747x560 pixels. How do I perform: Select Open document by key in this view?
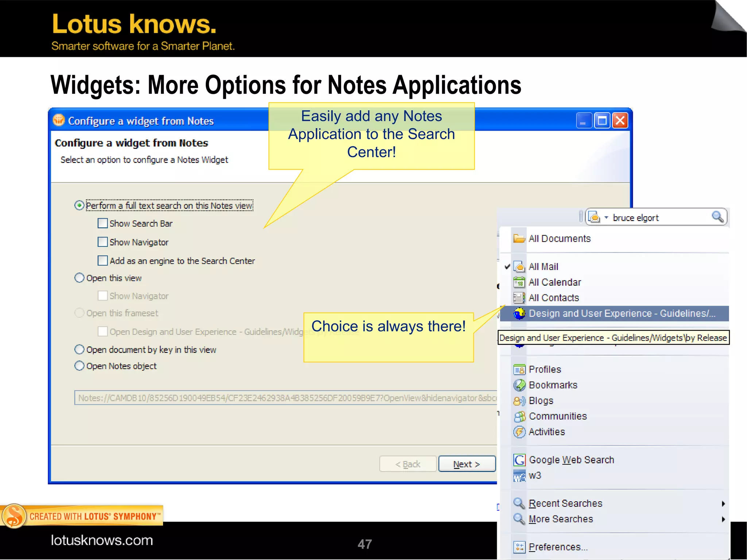point(79,349)
